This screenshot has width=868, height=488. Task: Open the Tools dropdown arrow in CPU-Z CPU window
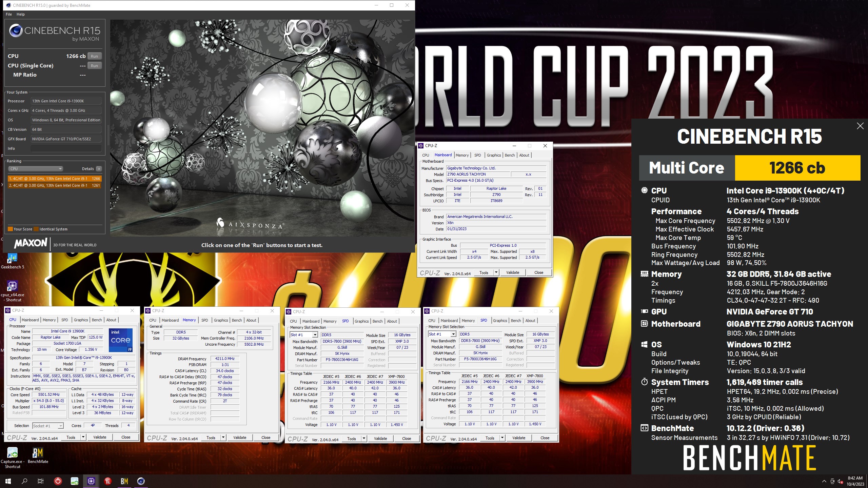tap(83, 437)
